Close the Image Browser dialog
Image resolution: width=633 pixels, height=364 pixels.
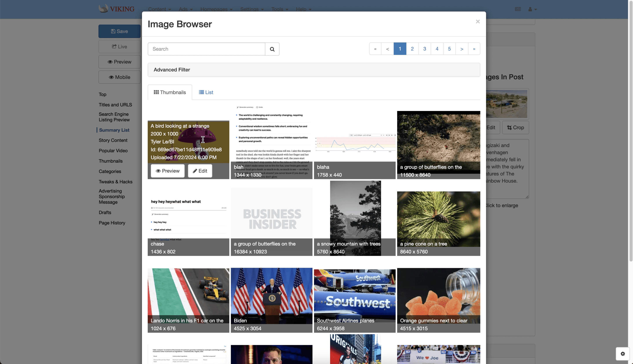(478, 22)
